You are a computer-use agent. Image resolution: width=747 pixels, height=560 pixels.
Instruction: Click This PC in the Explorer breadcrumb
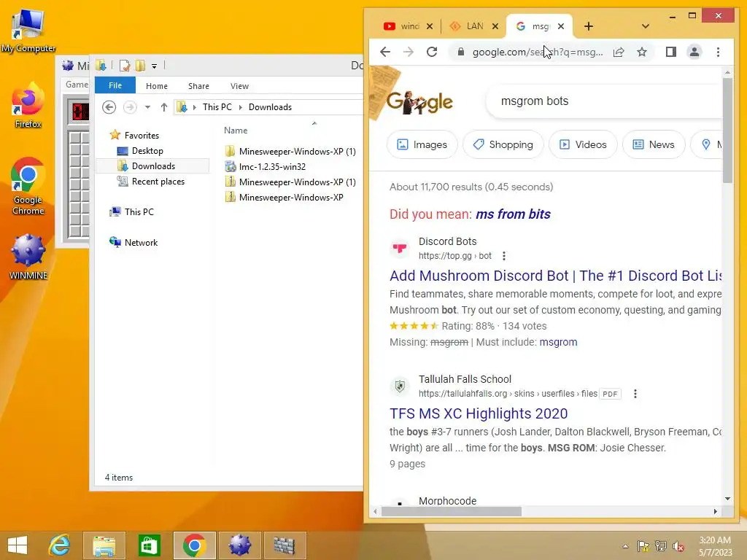click(x=217, y=107)
